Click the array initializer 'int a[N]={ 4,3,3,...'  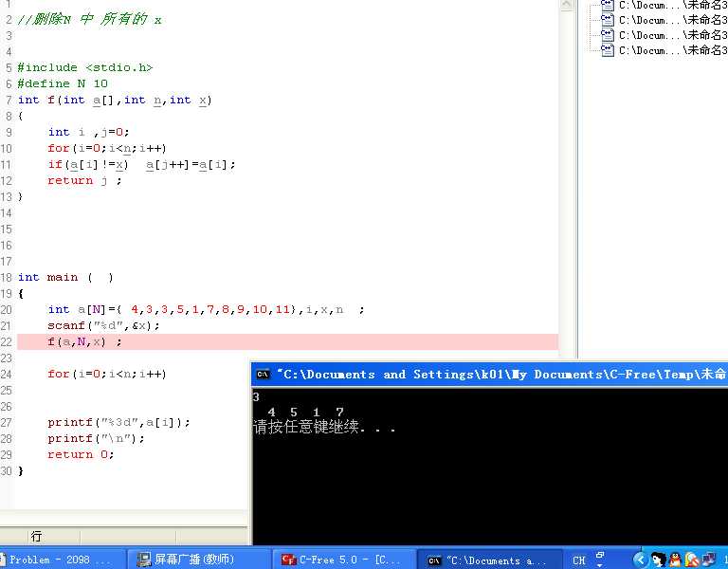click(206, 309)
